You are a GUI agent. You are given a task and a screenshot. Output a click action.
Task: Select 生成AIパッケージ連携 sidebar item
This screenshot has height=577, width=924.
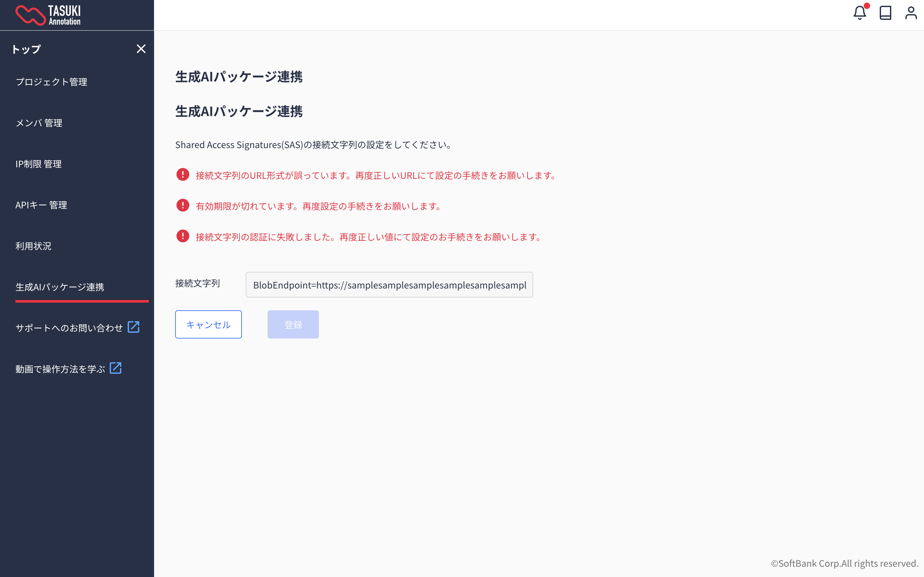(x=60, y=287)
